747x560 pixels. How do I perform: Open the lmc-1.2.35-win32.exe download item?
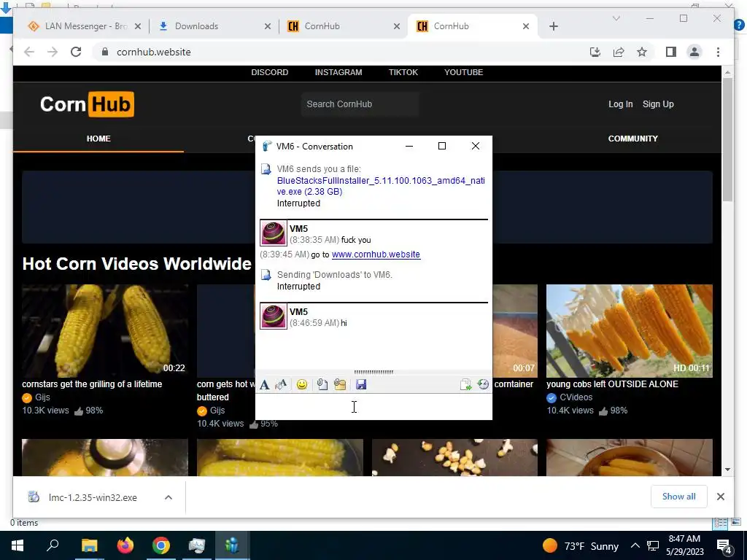93,497
